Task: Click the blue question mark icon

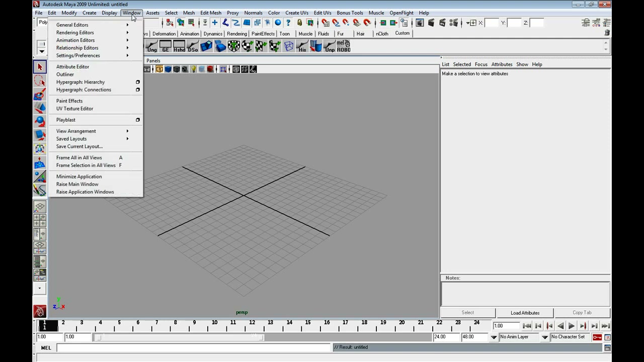Action: [x=288, y=23]
